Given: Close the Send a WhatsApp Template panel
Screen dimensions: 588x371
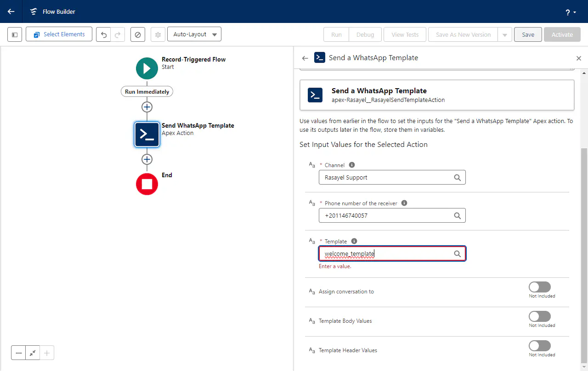Looking at the screenshot, I should click(579, 58).
